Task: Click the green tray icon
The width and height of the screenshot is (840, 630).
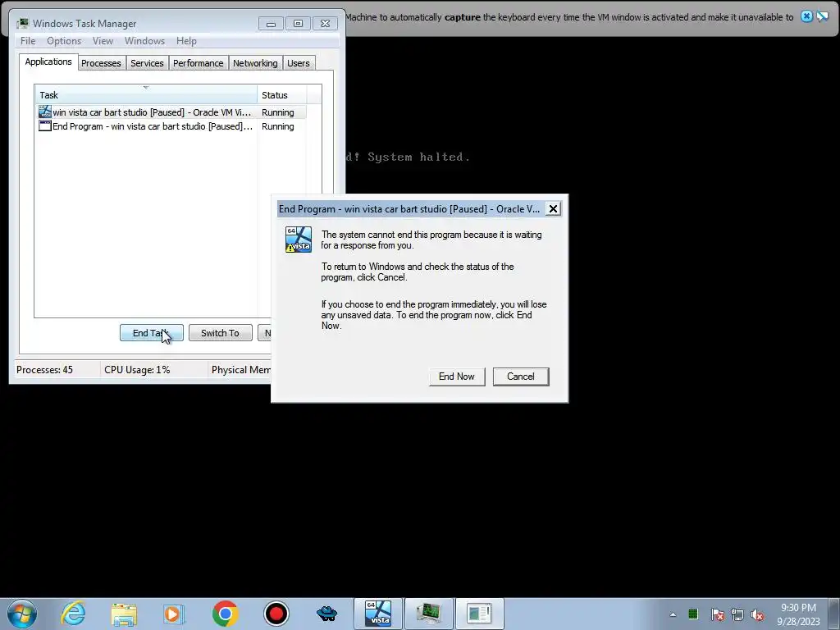Action: (693, 614)
